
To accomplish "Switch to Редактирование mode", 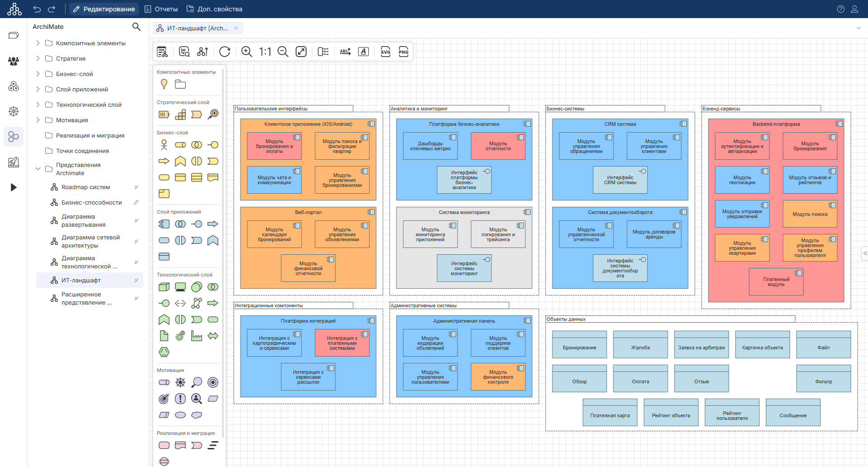I will pyautogui.click(x=104, y=9).
